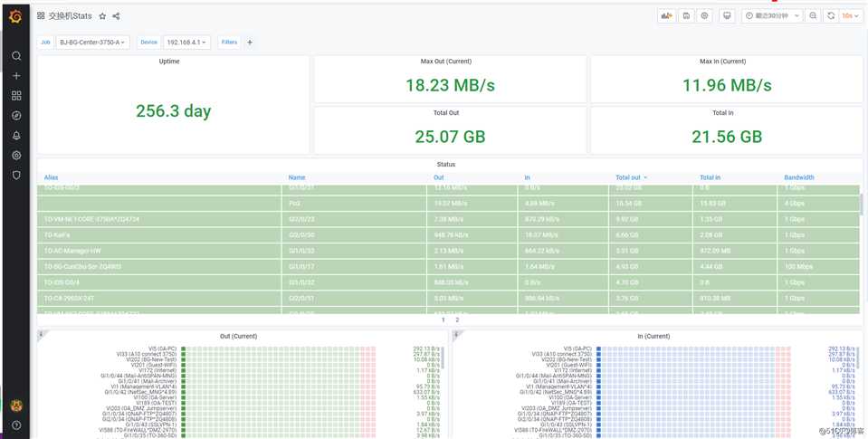The image size is (868, 439).
Task: Open the sidebar Configuration gear icon
Action: pyautogui.click(x=16, y=156)
